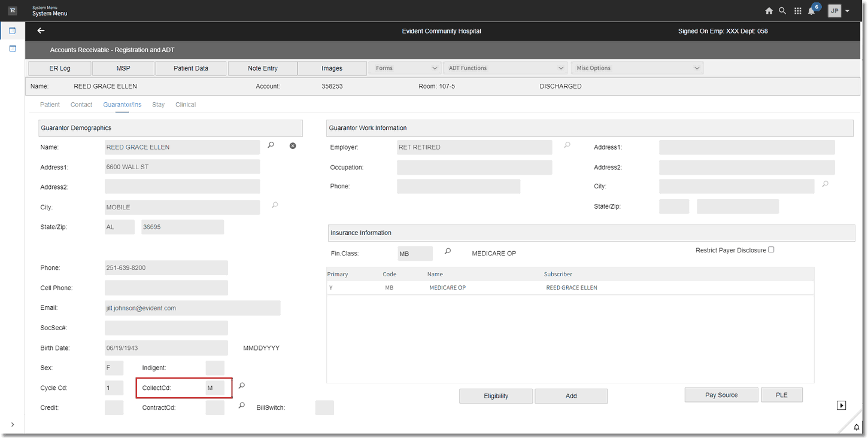This screenshot has width=868, height=439.
Task: Click the search magnifier in top bar
Action: 783,11
